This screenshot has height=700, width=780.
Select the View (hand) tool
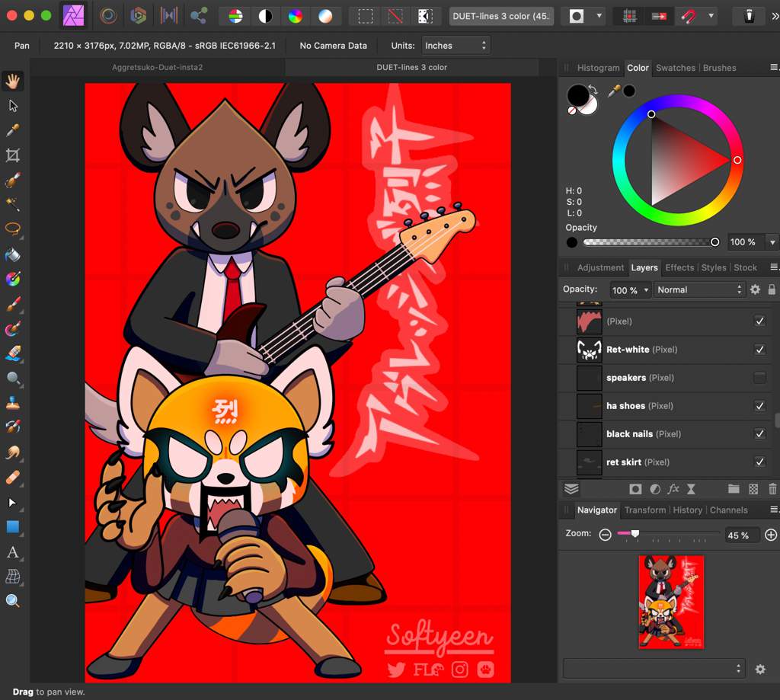(x=13, y=81)
